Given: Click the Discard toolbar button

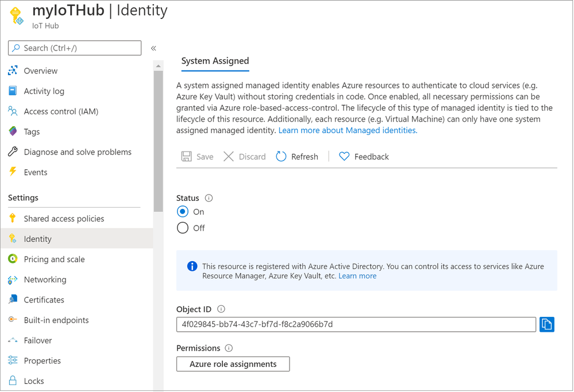Looking at the screenshot, I should [x=245, y=157].
